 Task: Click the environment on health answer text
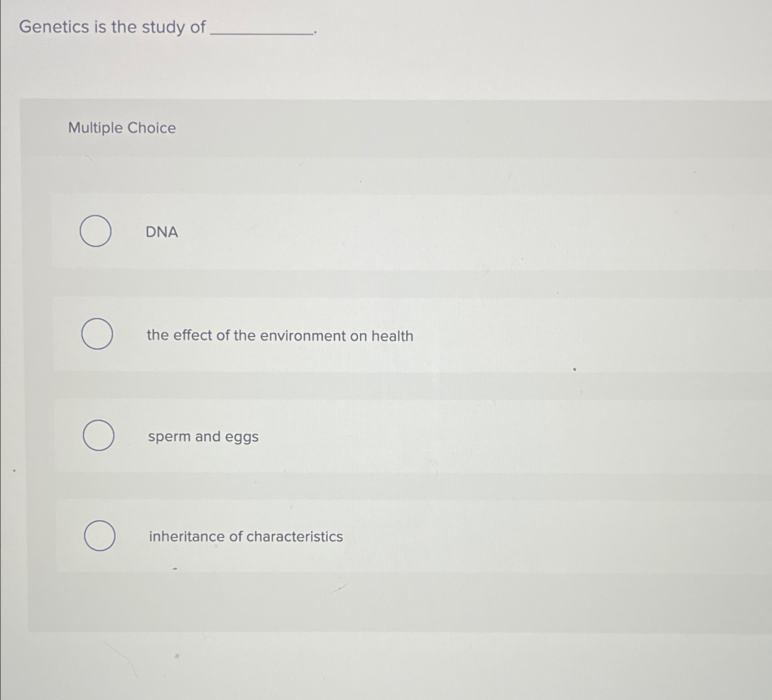point(279,336)
